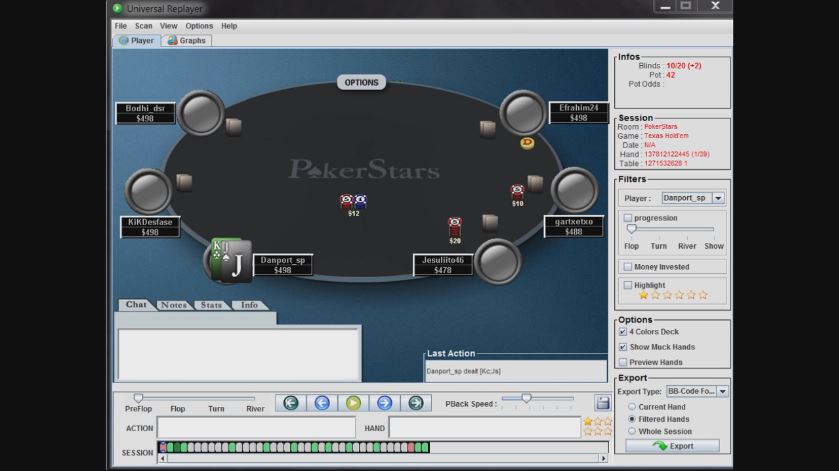Enable the progression checkbox
Image resolution: width=839 pixels, height=471 pixels.
(628, 218)
